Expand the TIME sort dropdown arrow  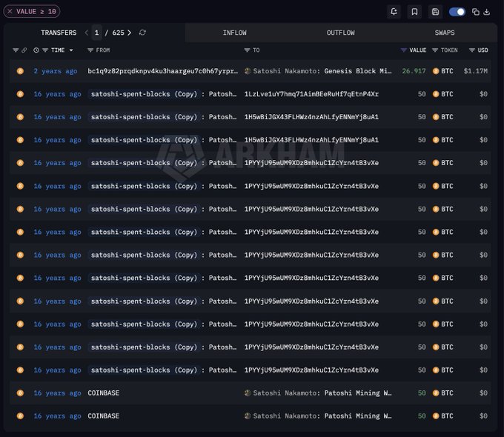(x=71, y=50)
